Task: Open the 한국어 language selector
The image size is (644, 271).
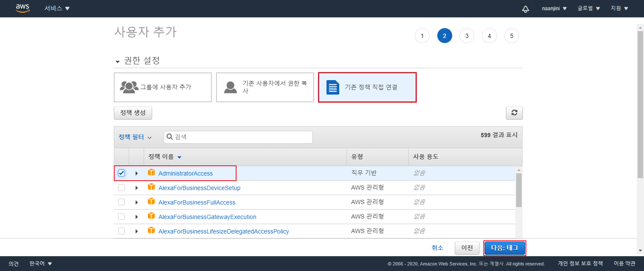Action: [40, 263]
